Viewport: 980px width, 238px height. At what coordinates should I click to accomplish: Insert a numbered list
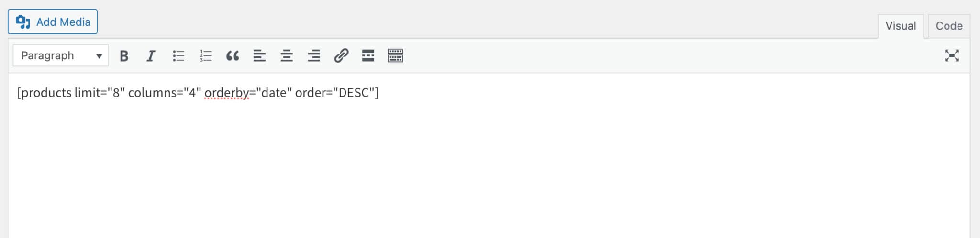click(205, 56)
